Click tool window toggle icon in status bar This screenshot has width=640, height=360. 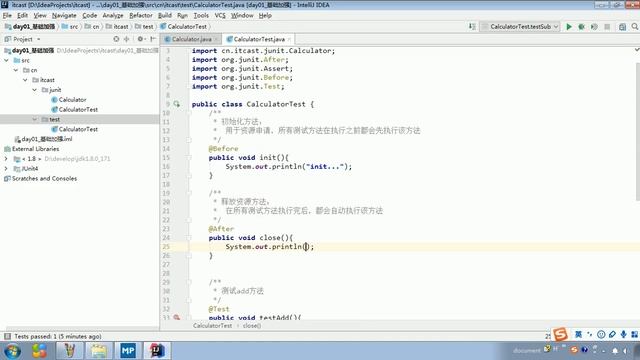[x=7, y=336]
